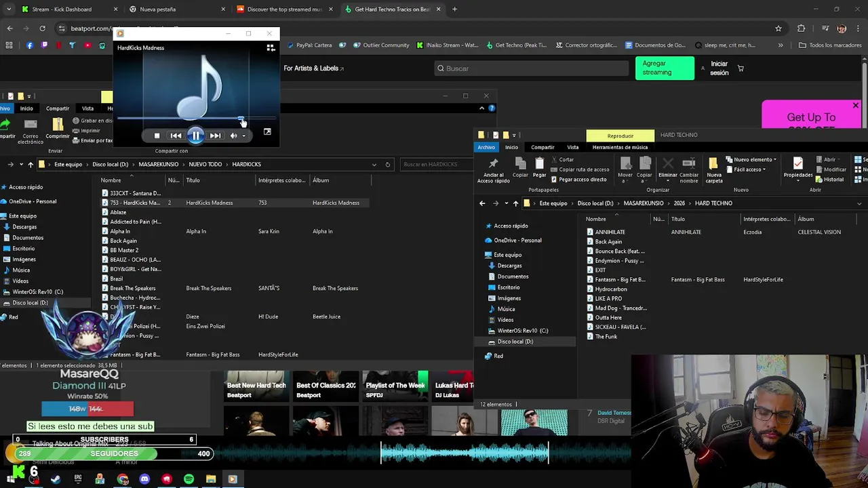Click Imprimir in the HARDKICKS ribbon

[x=86, y=131]
